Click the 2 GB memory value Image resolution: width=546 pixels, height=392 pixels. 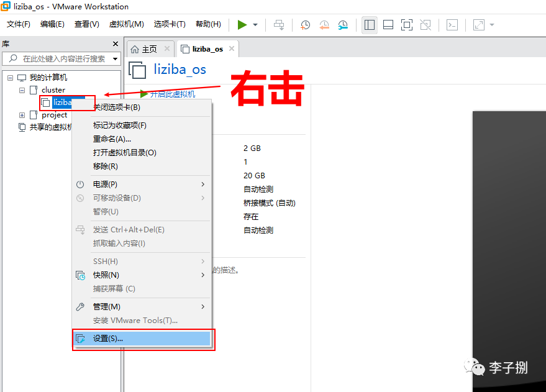[252, 148]
